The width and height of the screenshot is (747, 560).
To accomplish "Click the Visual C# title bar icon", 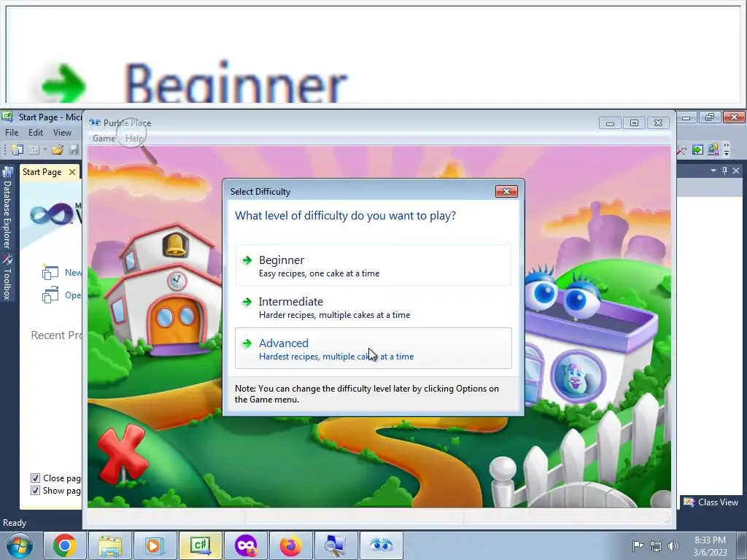I will click(7, 116).
